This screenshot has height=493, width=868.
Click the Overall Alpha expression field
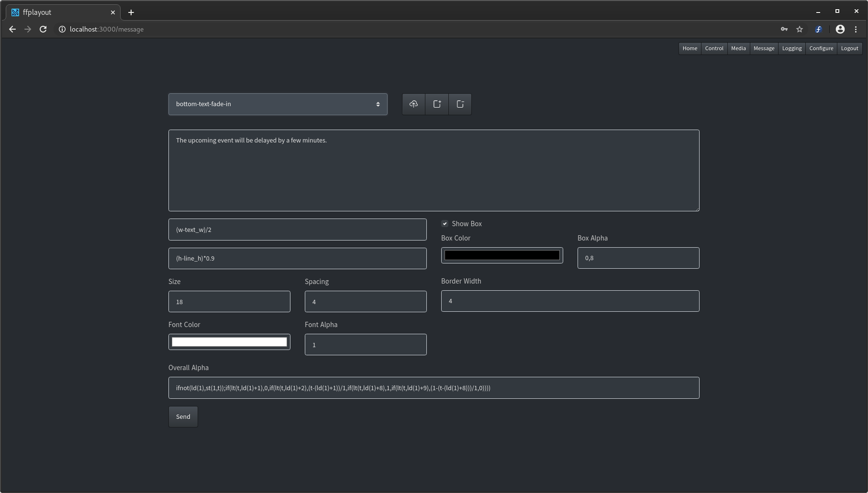(x=434, y=388)
